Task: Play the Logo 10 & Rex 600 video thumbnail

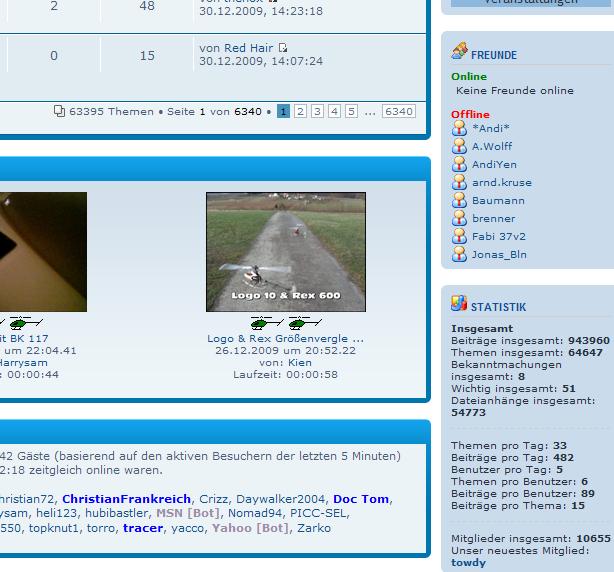Action: click(286, 252)
